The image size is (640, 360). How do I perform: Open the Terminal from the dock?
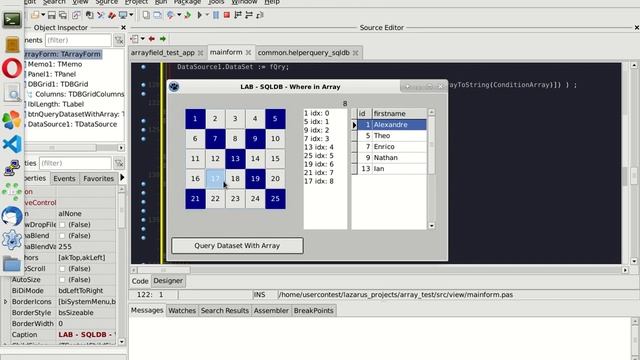(x=11, y=20)
